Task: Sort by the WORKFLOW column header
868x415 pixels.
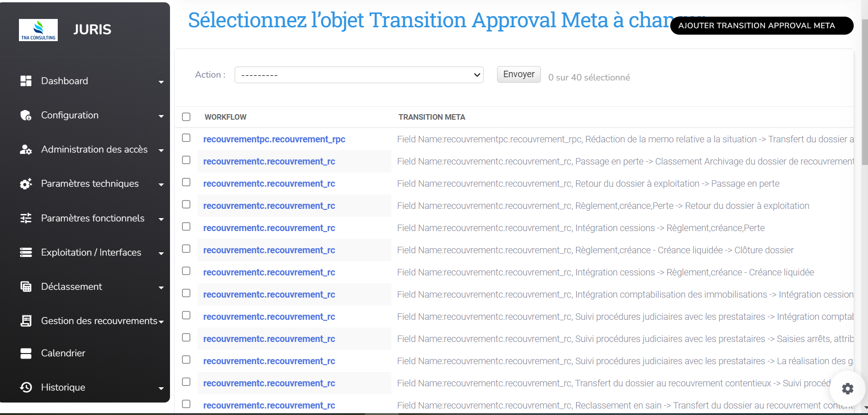Action: [225, 117]
